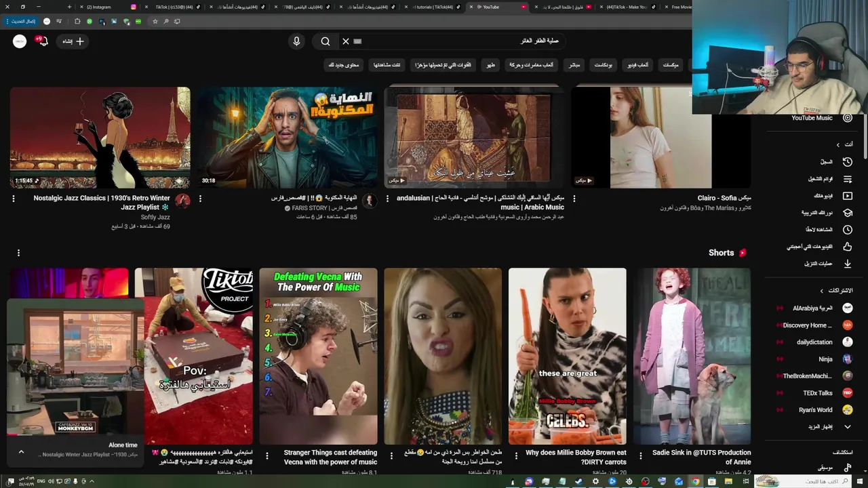Open the السجل history icon in sidebar
The height and width of the screenshot is (488, 868).
coord(847,162)
